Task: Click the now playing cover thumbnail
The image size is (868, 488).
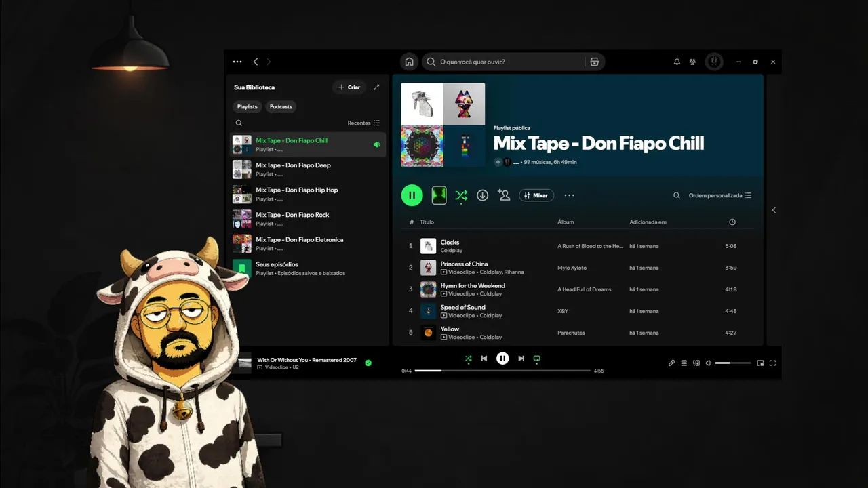Action: tap(242, 363)
